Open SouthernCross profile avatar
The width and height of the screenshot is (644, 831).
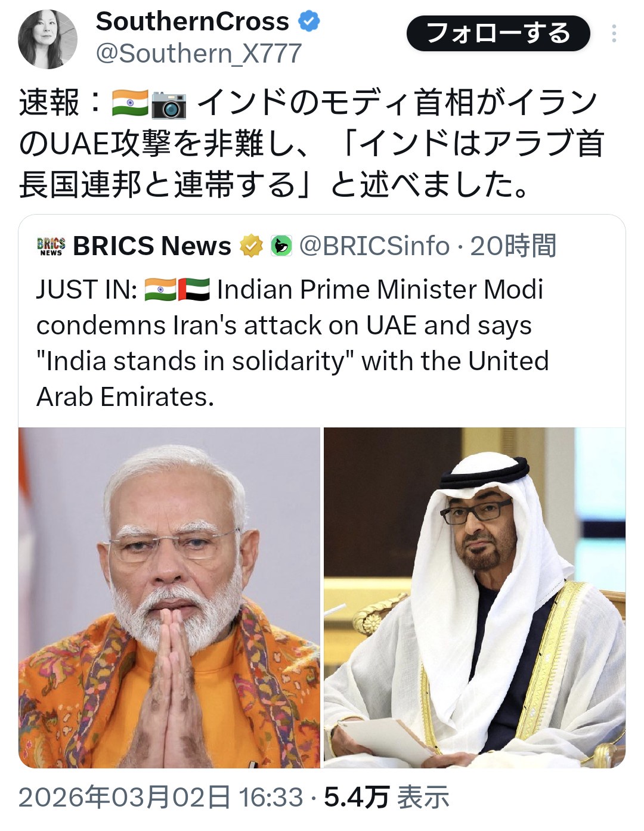click(x=48, y=39)
